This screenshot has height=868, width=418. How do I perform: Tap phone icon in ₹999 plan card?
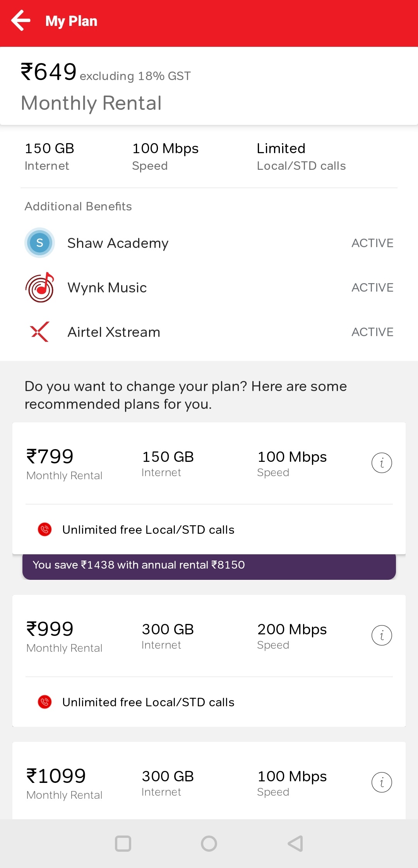pyautogui.click(x=45, y=702)
